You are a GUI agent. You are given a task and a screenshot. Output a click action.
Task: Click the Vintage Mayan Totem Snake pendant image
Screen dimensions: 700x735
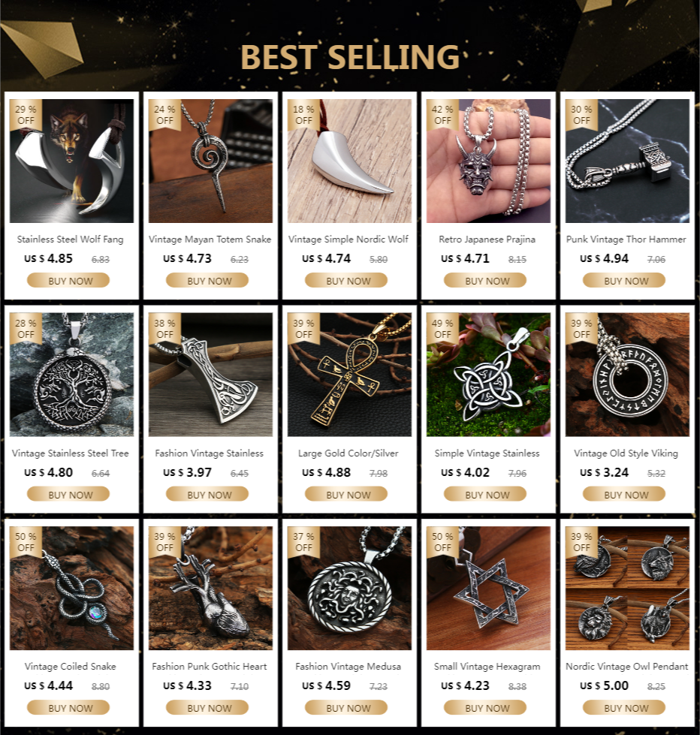tap(210, 161)
